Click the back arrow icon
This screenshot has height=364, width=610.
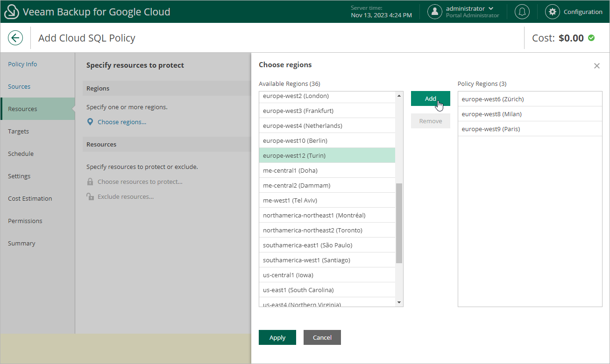15,38
